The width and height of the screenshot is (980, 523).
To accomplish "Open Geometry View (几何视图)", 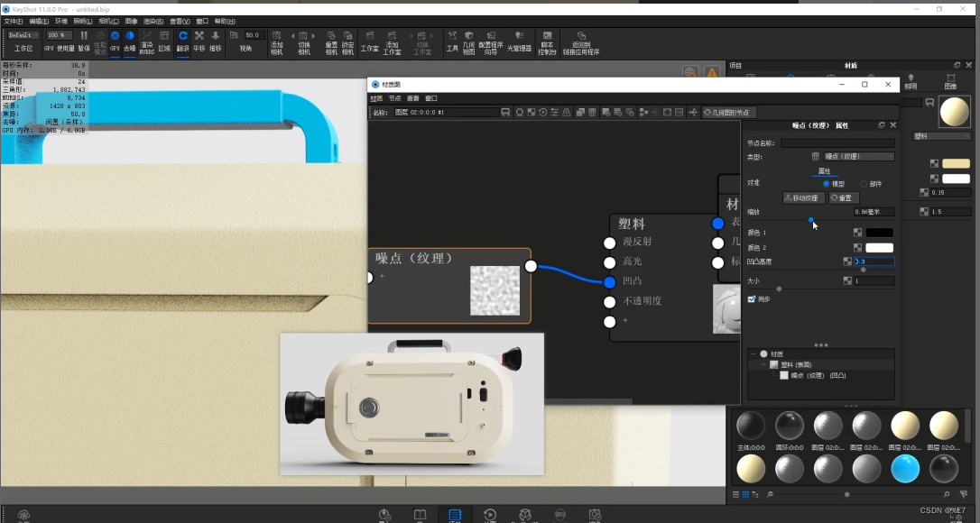I will (468, 42).
